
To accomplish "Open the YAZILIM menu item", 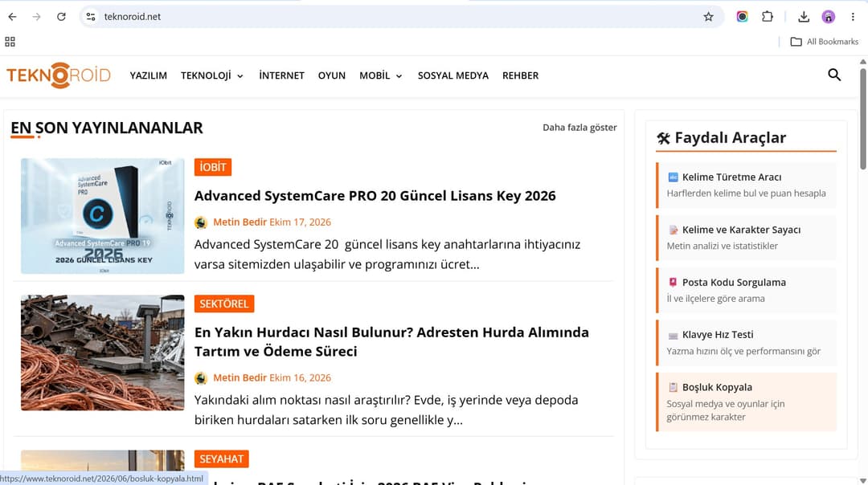I will [x=149, y=75].
